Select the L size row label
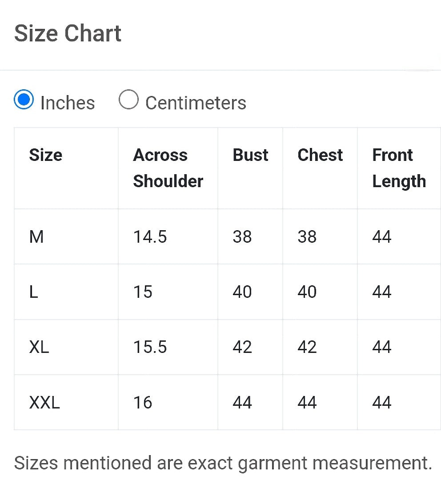 (x=33, y=292)
